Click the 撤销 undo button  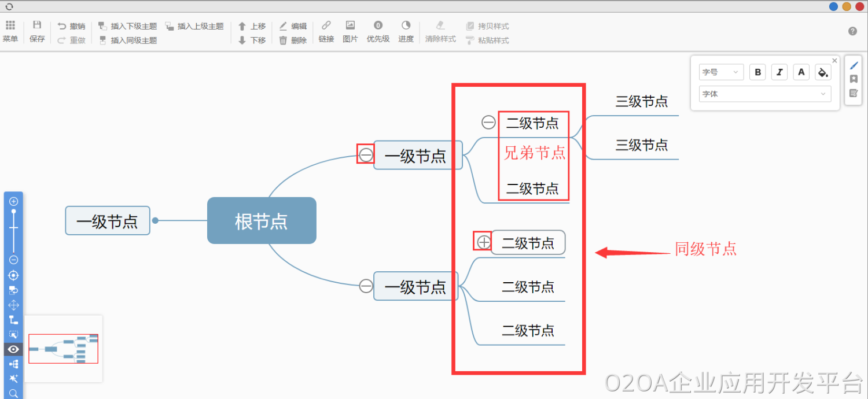click(71, 26)
